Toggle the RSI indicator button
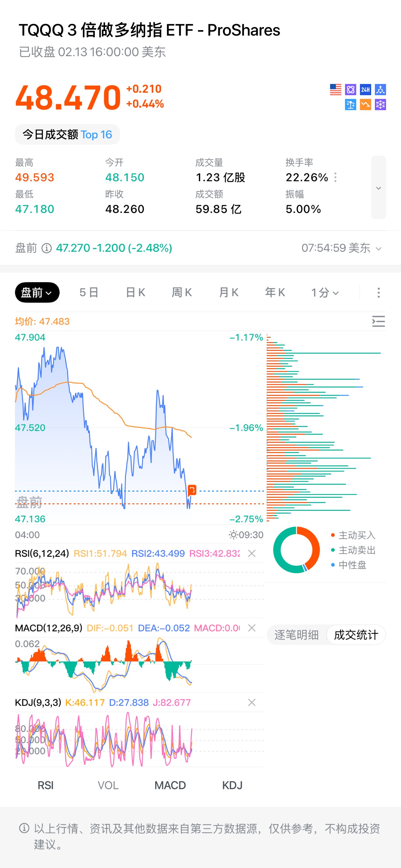Viewport: 401px width, 868px height. [46, 785]
